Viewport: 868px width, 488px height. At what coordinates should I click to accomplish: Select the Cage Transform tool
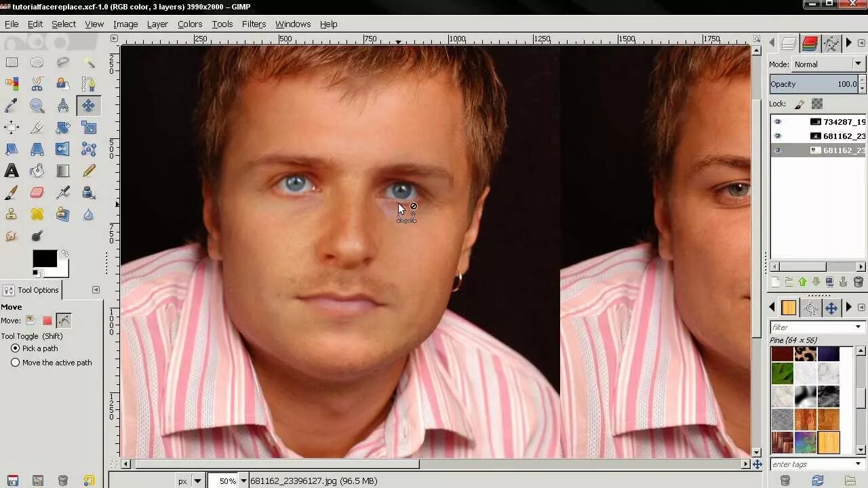(x=89, y=149)
